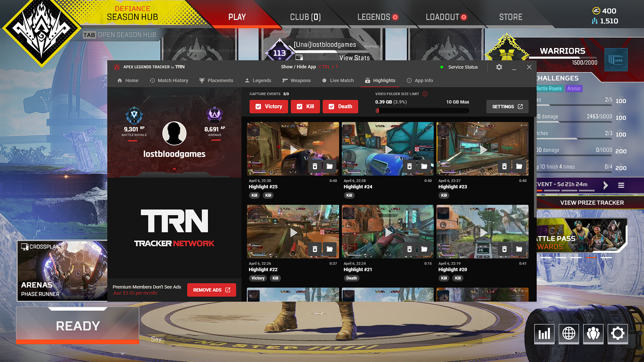Image resolution: width=644 pixels, height=362 pixels.
Task: Play the Highlight #20 video thumbnail
Action: [482, 232]
